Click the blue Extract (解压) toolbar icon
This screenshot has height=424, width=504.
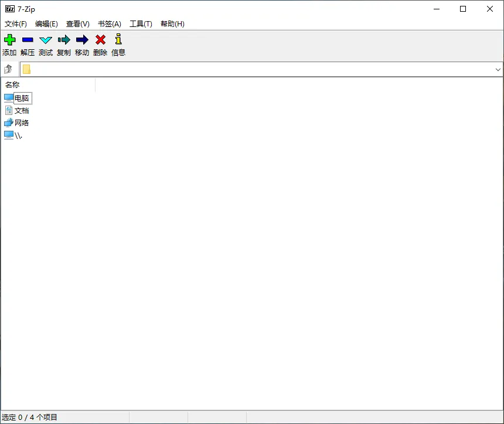tap(28, 40)
